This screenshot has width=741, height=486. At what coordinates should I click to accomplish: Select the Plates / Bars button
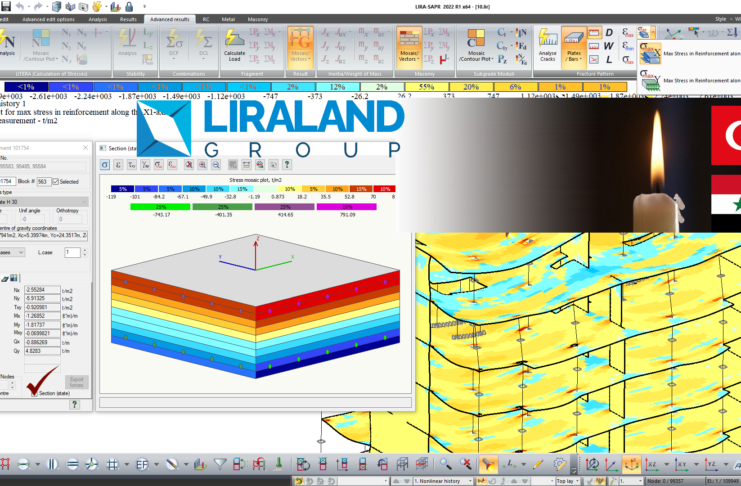pos(574,44)
